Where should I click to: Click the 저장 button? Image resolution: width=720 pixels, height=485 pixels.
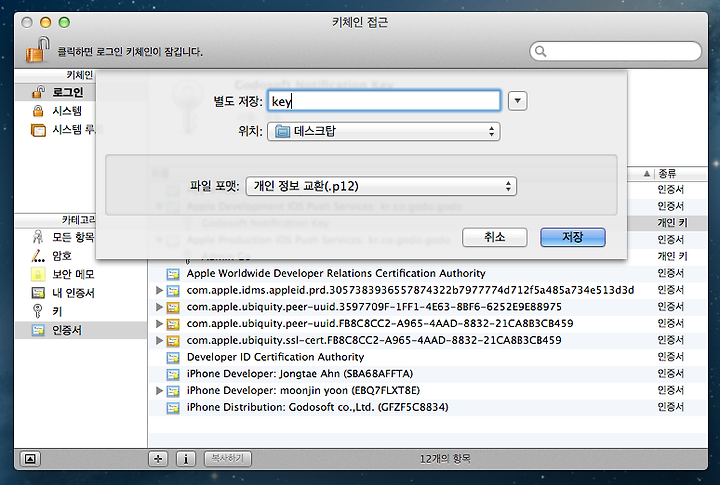click(x=573, y=237)
